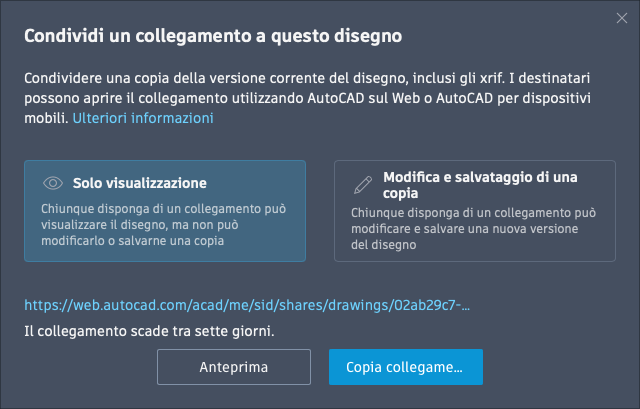This screenshot has width=640, height=409.
Task: Open the Ulteriori informazioni link
Action: (x=144, y=118)
